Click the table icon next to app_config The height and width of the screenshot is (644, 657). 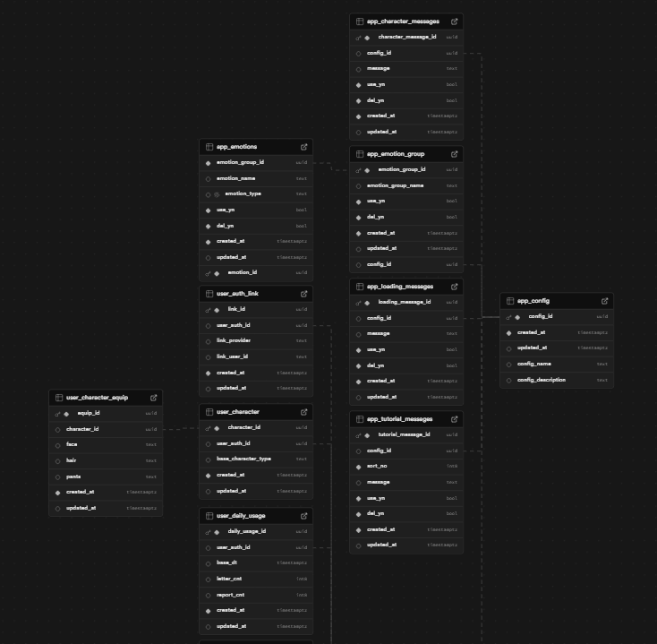[x=510, y=301]
